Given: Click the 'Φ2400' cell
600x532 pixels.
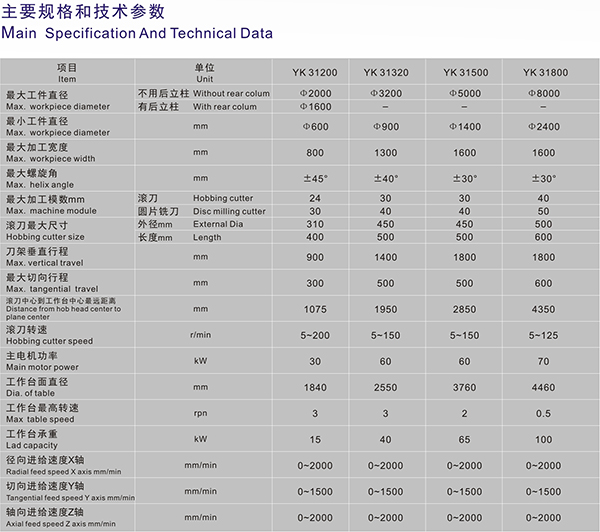Looking at the screenshot, I should [x=544, y=127].
